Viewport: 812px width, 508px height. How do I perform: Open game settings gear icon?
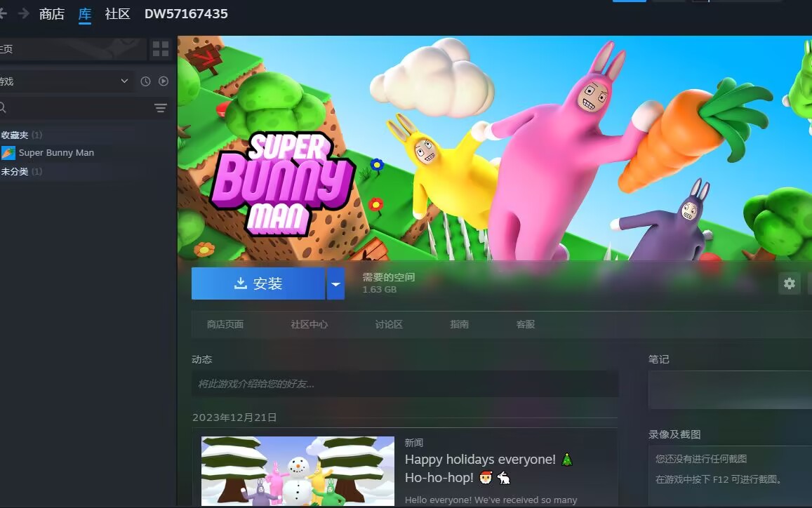tap(790, 283)
